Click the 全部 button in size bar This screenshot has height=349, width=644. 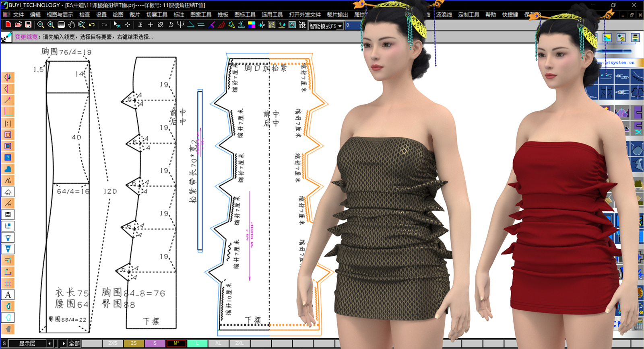(x=74, y=343)
